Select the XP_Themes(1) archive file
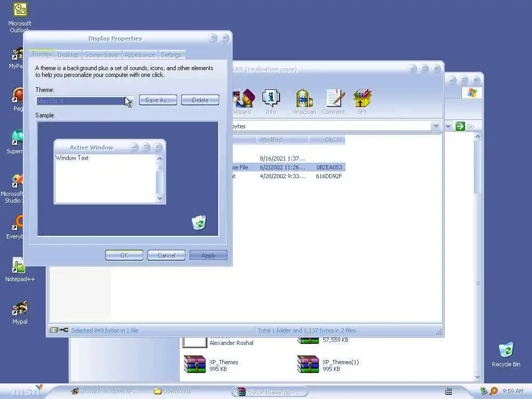Image resolution: width=532 pixels, height=399 pixels. pos(327,365)
